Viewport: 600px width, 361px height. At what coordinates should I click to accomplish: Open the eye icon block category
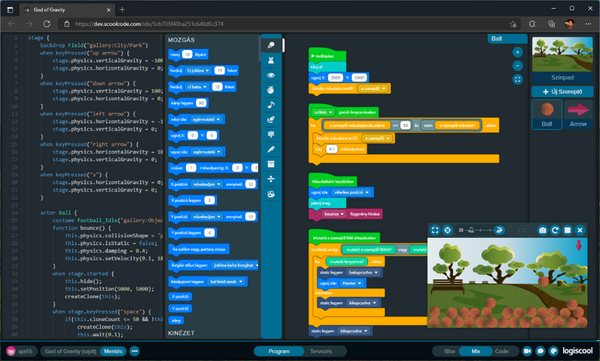coord(271,75)
